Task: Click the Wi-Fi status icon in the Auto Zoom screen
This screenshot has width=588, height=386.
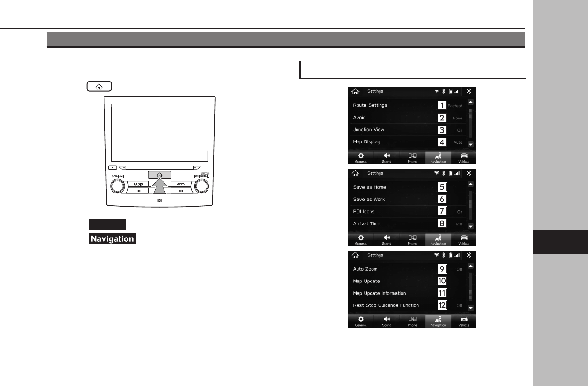Action: pos(437,255)
